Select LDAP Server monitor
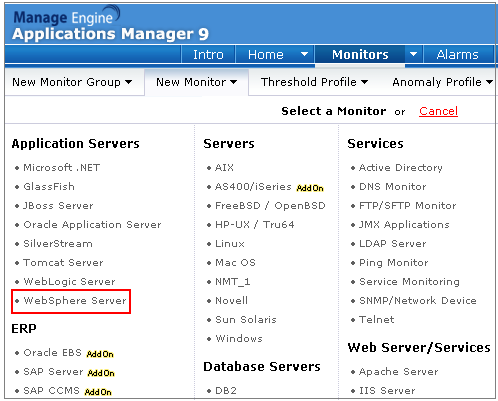This screenshot has height=401, width=498. click(x=393, y=244)
